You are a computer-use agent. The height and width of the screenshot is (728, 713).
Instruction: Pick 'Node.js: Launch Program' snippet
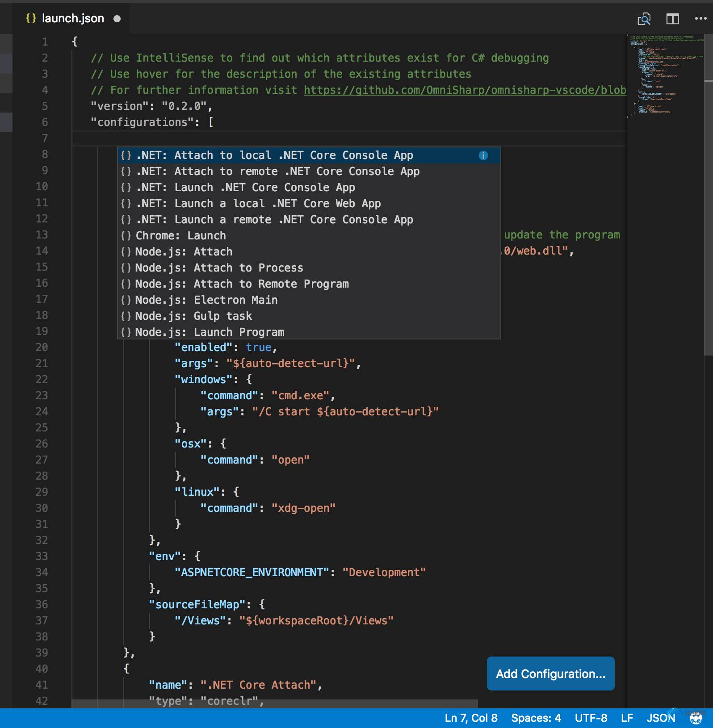(309, 332)
